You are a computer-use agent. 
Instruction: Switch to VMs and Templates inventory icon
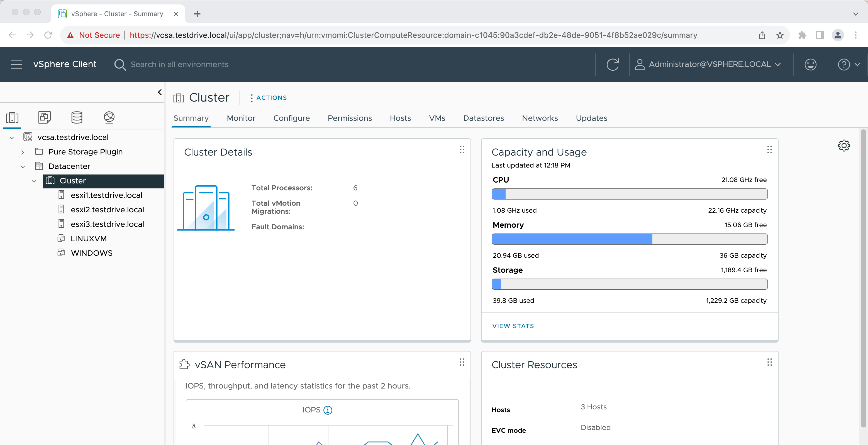44,117
